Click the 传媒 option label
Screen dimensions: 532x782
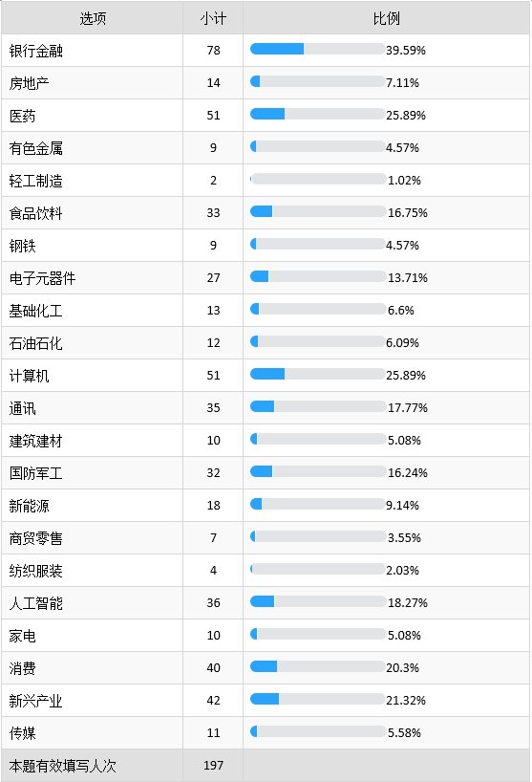pyautogui.click(x=22, y=733)
